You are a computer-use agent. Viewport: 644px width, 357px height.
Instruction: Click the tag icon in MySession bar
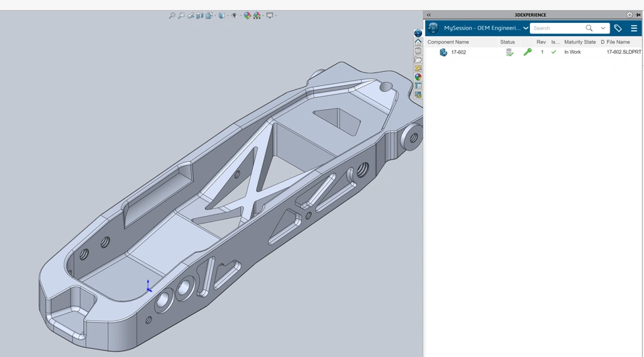(618, 28)
